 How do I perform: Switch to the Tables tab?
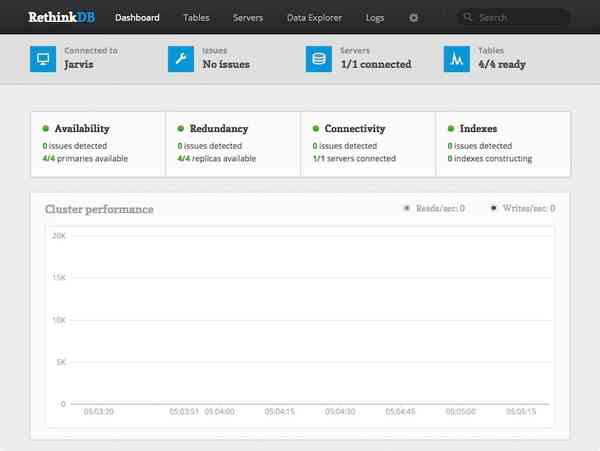coord(196,18)
